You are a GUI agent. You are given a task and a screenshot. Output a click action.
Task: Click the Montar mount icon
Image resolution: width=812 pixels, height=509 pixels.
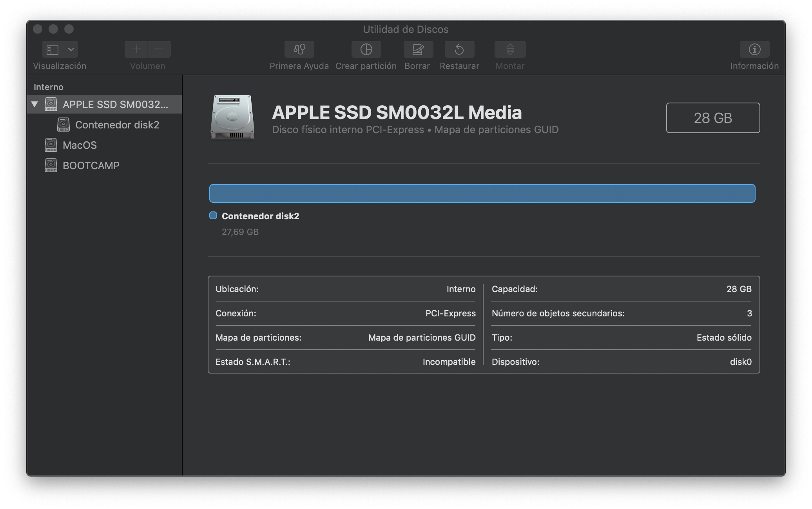coord(510,49)
